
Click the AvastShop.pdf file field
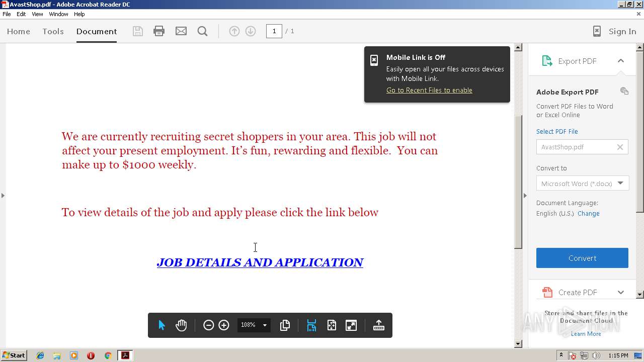click(x=582, y=147)
